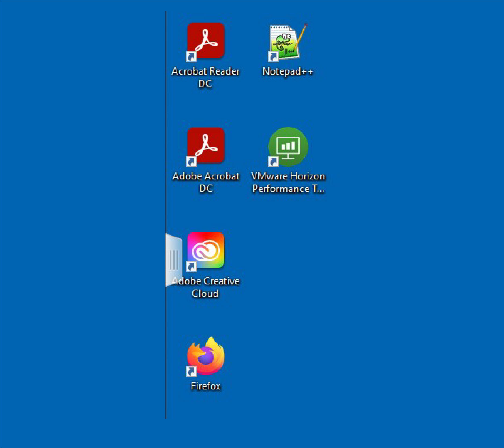Click shortcut arrow overlay on Creative Cloud icon
504x448 pixels.
[x=191, y=266]
